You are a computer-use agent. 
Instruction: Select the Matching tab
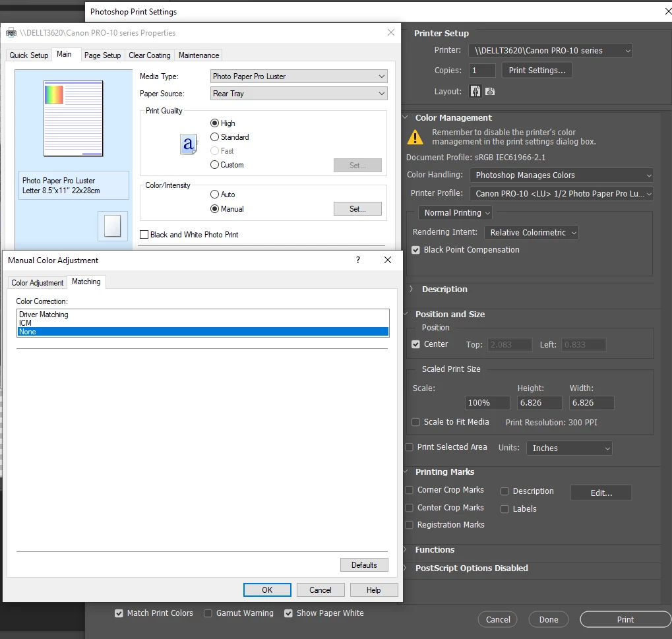tap(86, 282)
